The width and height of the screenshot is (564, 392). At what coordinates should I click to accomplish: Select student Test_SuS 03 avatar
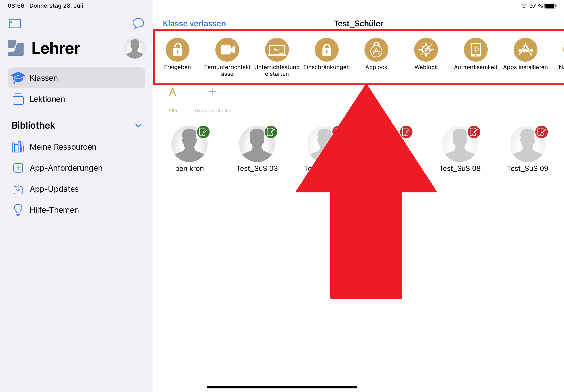click(257, 144)
